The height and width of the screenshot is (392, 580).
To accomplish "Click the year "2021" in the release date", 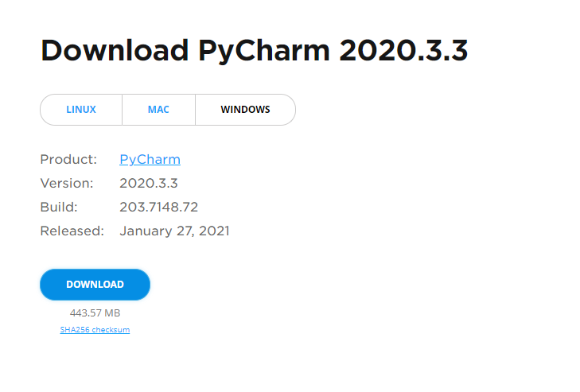I will (x=214, y=231).
